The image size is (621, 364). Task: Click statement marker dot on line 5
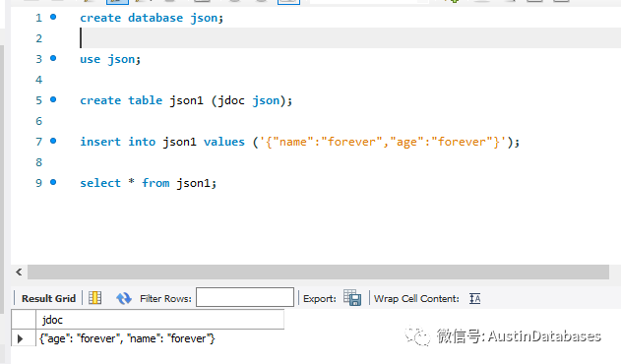53,99
